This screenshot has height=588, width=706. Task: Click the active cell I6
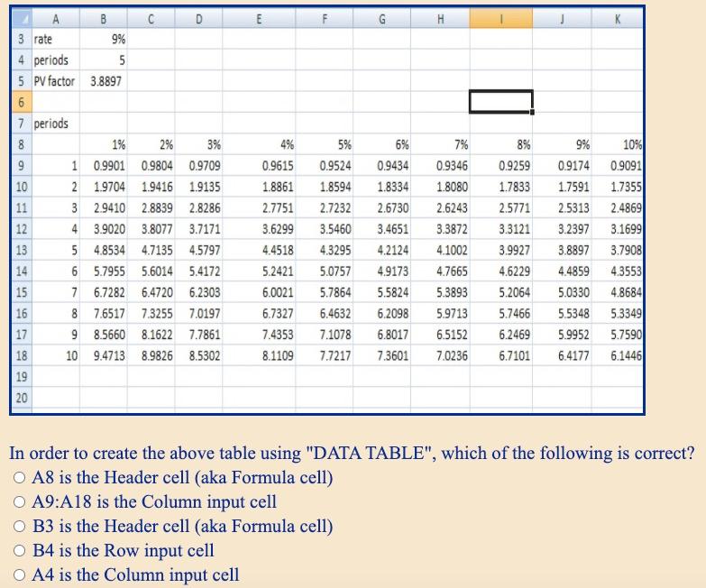click(501, 102)
